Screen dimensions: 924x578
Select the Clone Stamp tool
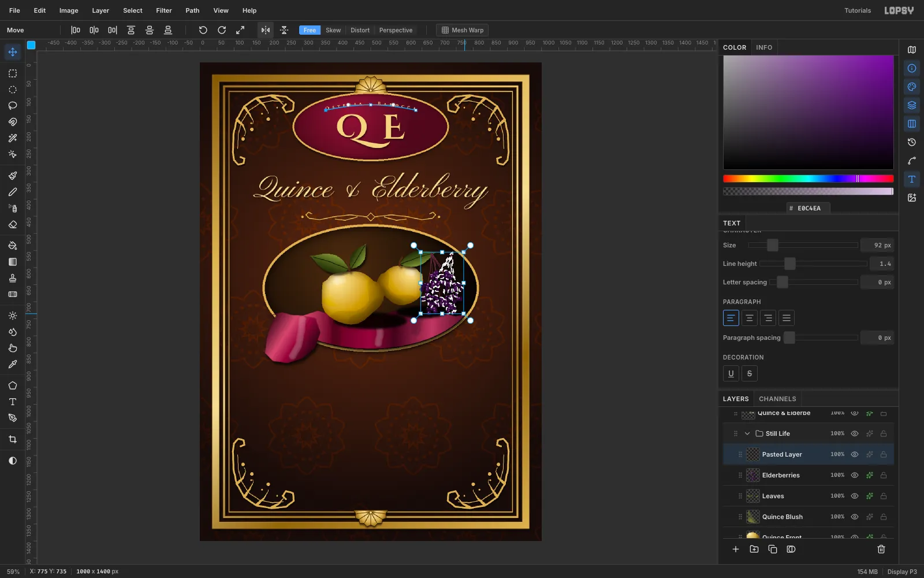pos(13,278)
